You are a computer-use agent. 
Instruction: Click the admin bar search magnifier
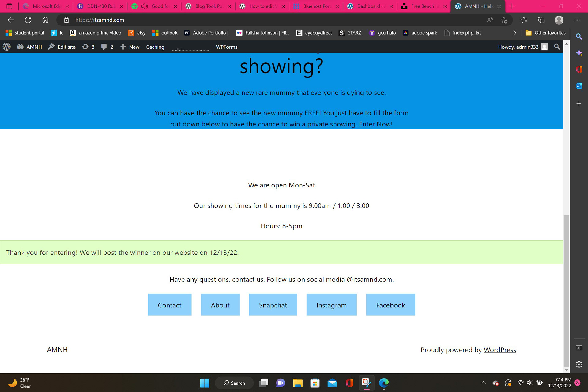pyautogui.click(x=557, y=47)
